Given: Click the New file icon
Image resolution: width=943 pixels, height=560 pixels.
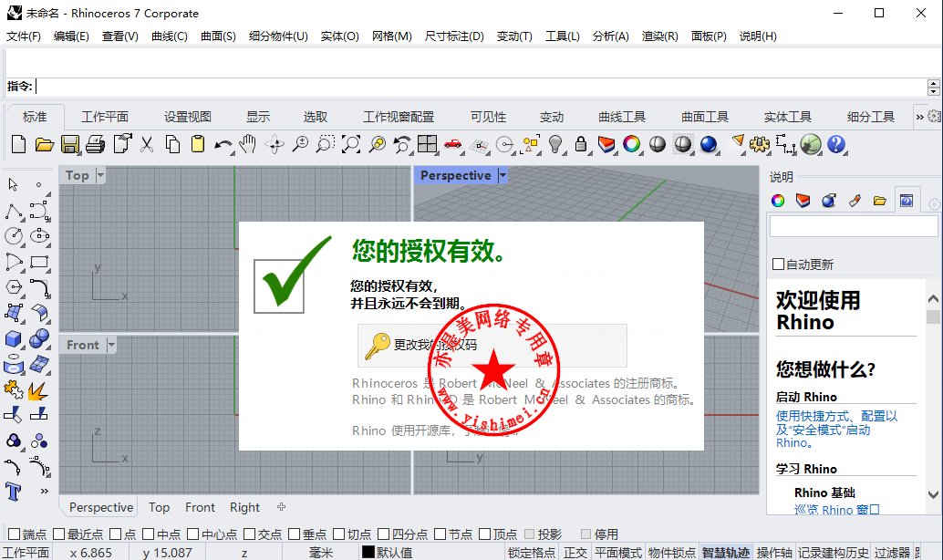Looking at the screenshot, I should tap(18, 144).
